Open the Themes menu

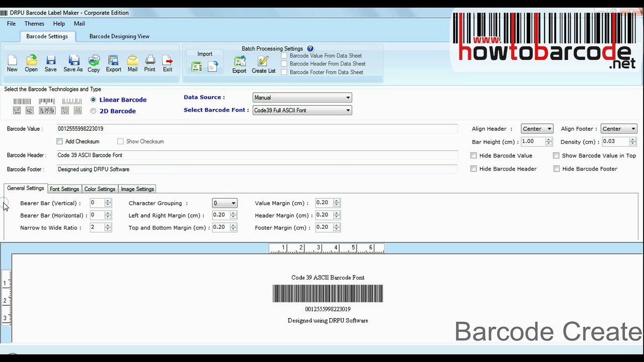point(34,24)
